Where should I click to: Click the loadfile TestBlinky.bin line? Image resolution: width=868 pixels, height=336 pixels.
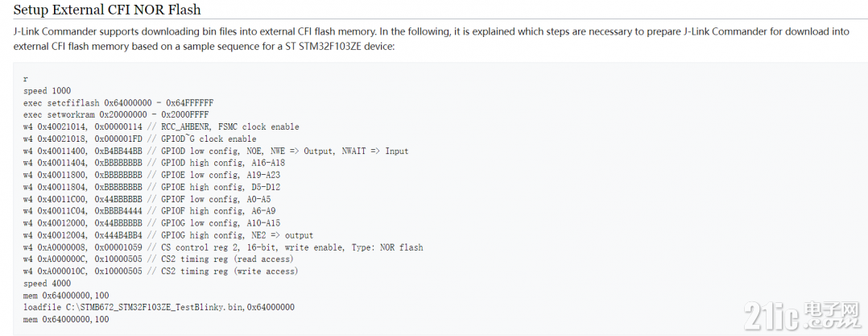159,307
